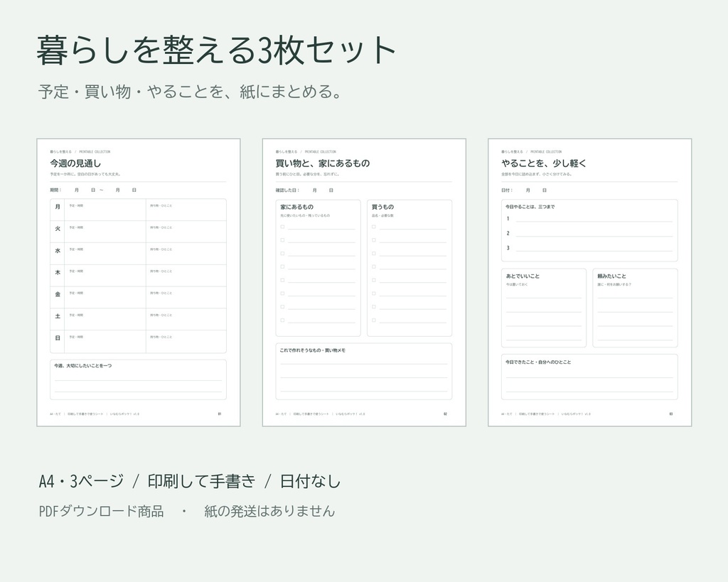Select the 買い物と、家にあるもの page title
This screenshot has height=582, width=728.
click(x=323, y=163)
